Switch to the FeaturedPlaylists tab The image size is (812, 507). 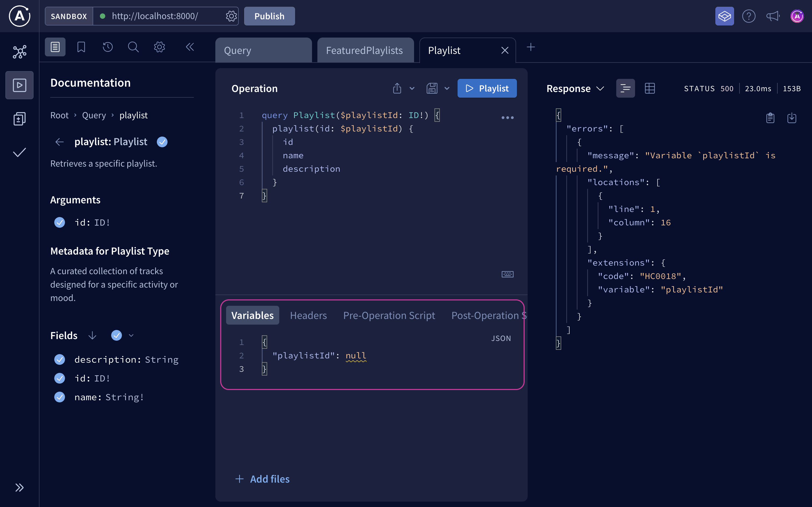(364, 50)
